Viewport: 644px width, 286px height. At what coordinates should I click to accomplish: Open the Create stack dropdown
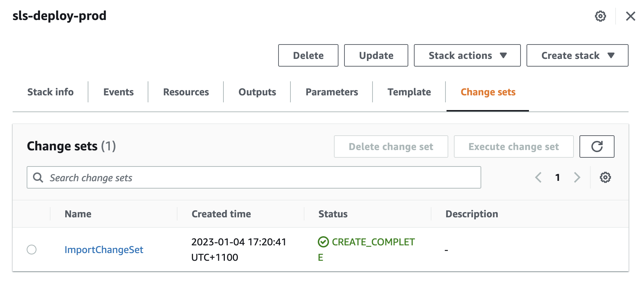coord(577,55)
